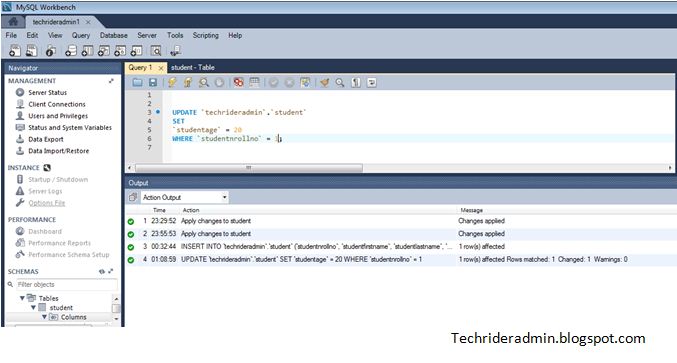
Task: Open Options File
Action: (x=47, y=202)
